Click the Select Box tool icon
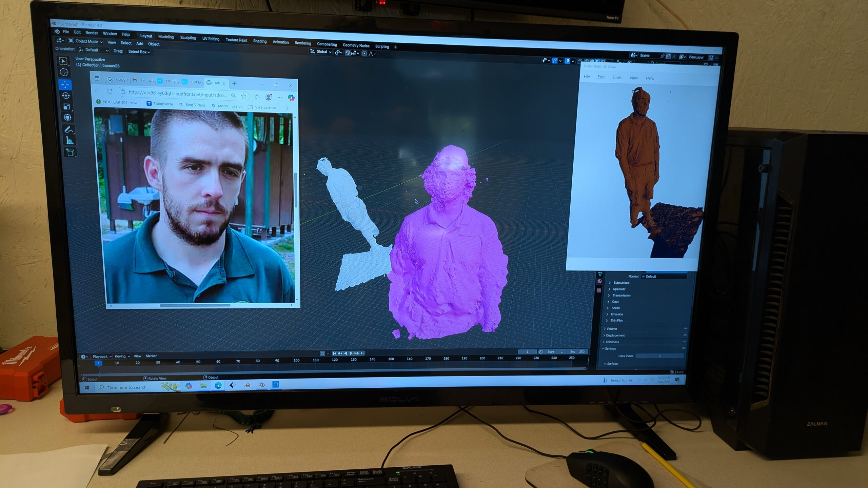 coord(63,61)
